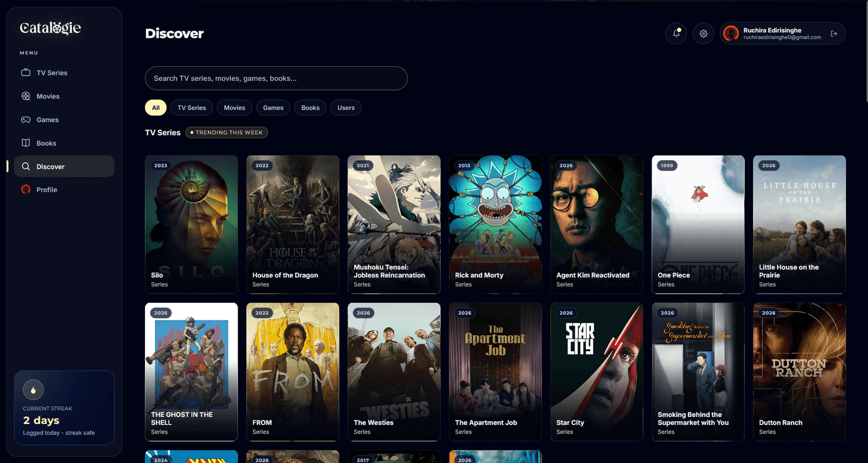Open the Silo series card
Image resolution: width=868 pixels, height=463 pixels.
point(192,224)
